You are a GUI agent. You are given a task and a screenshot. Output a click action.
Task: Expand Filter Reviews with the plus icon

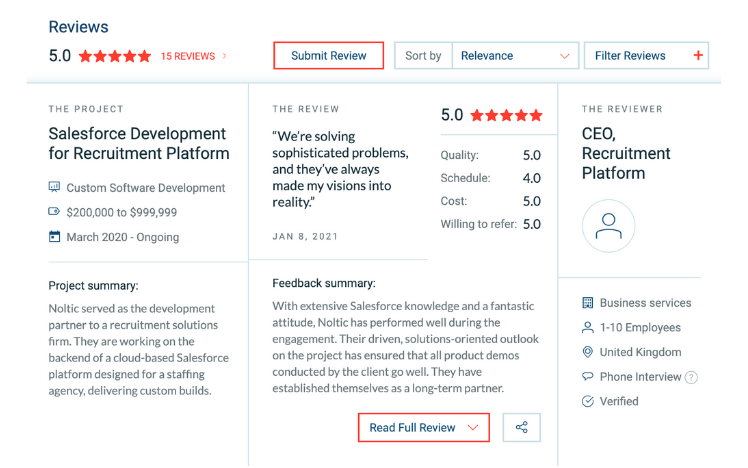tap(698, 55)
